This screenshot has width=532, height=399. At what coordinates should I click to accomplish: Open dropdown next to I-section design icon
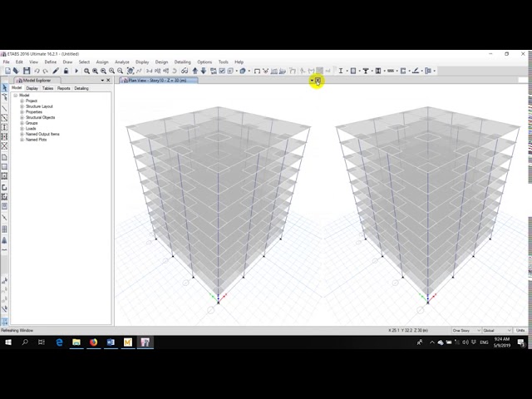(347, 71)
